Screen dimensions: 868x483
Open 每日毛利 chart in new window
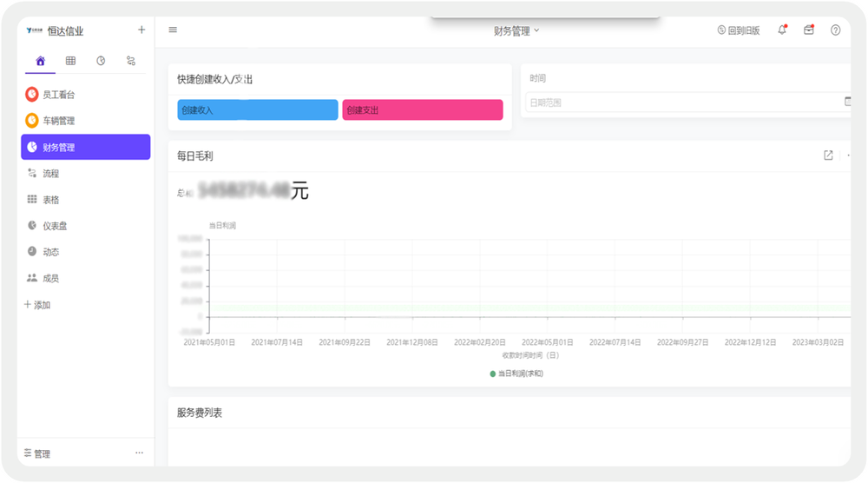click(828, 155)
